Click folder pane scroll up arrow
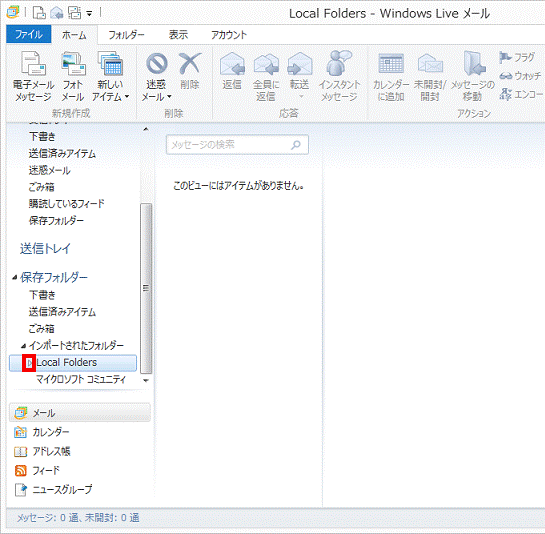 [x=146, y=129]
